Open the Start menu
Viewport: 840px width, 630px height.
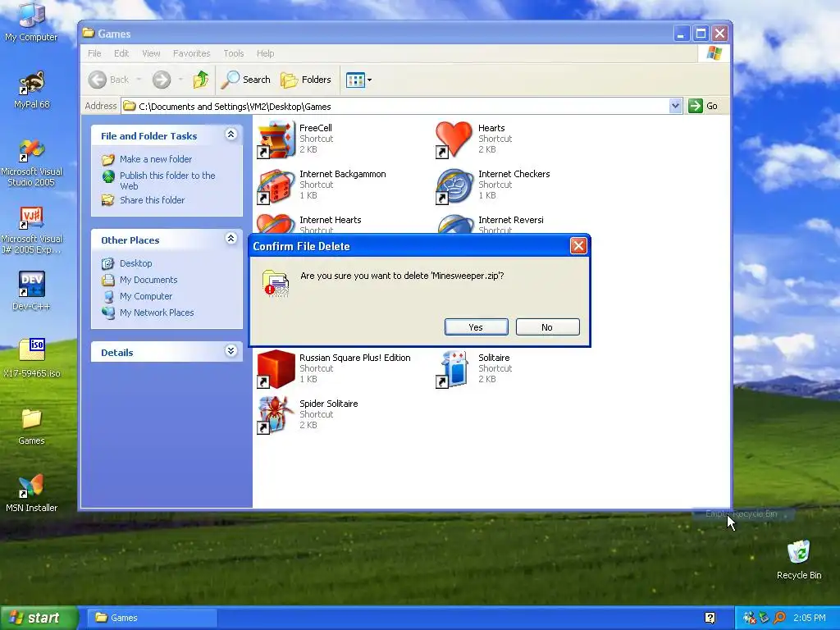(39, 618)
